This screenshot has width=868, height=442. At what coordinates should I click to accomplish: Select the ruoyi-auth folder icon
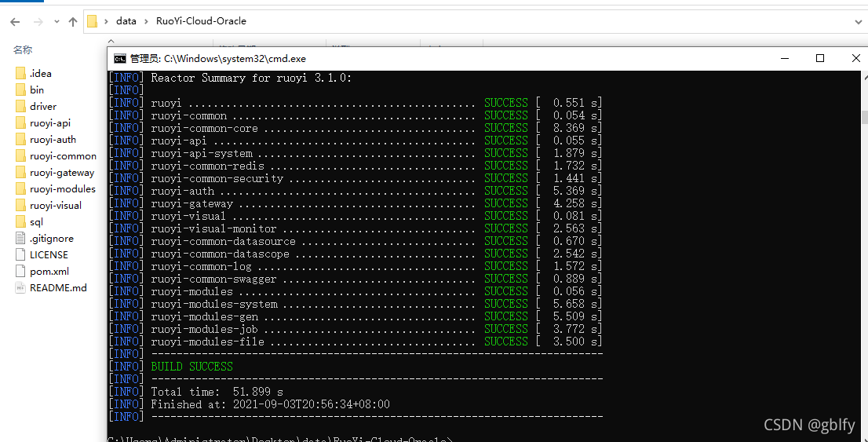point(20,140)
